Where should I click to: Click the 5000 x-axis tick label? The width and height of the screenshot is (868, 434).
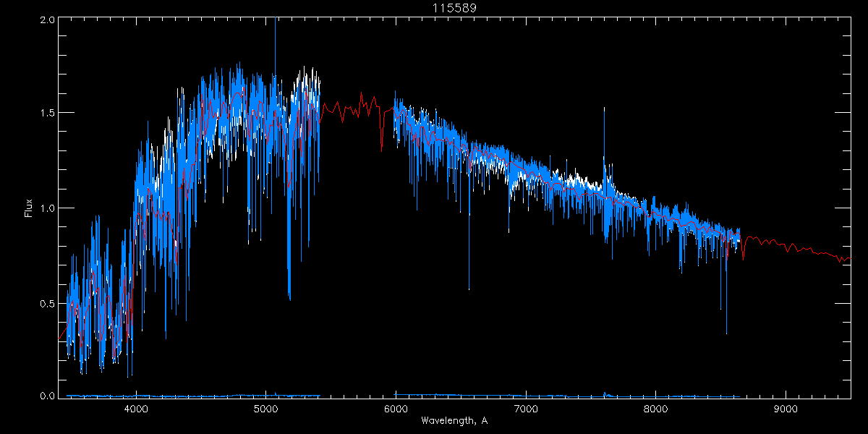[265, 409]
